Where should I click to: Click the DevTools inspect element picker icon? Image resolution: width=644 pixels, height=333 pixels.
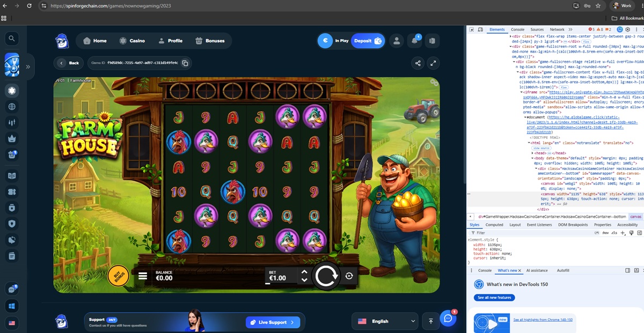tap(472, 29)
